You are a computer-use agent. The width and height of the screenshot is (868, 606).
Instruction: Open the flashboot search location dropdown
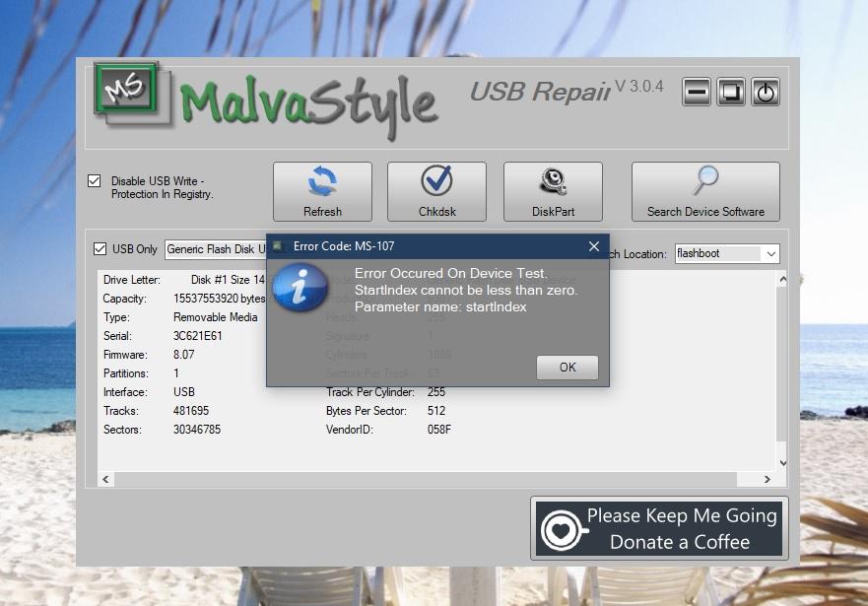click(x=771, y=254)
